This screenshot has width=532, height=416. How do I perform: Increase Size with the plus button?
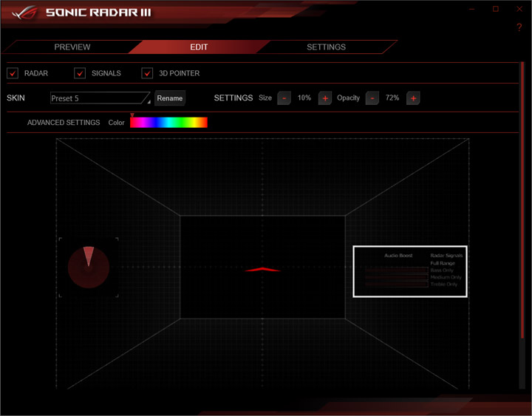point(324,98)
